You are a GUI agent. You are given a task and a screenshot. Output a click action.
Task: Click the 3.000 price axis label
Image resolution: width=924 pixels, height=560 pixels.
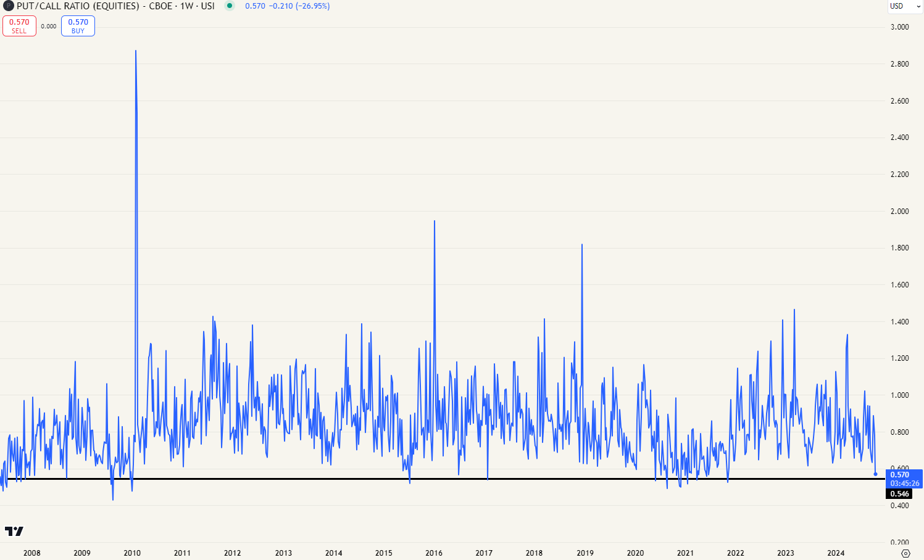899,27
